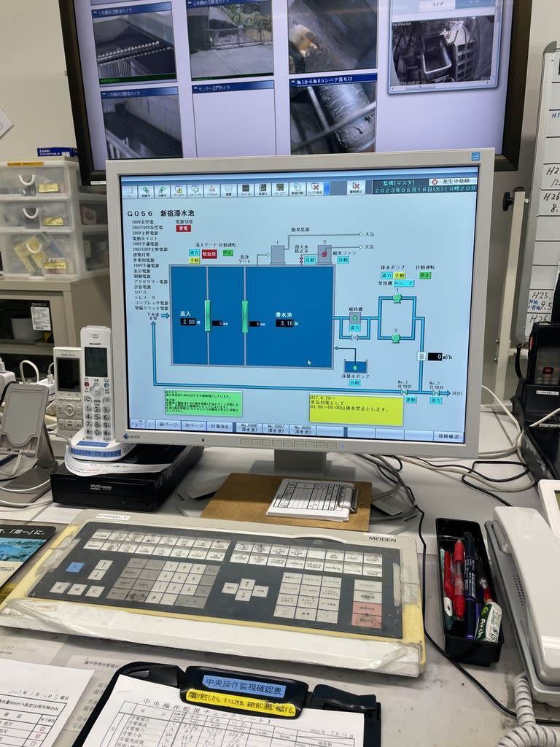Click the red 買電 power status indicator
The image size is (560, 747).
[183, 228]
